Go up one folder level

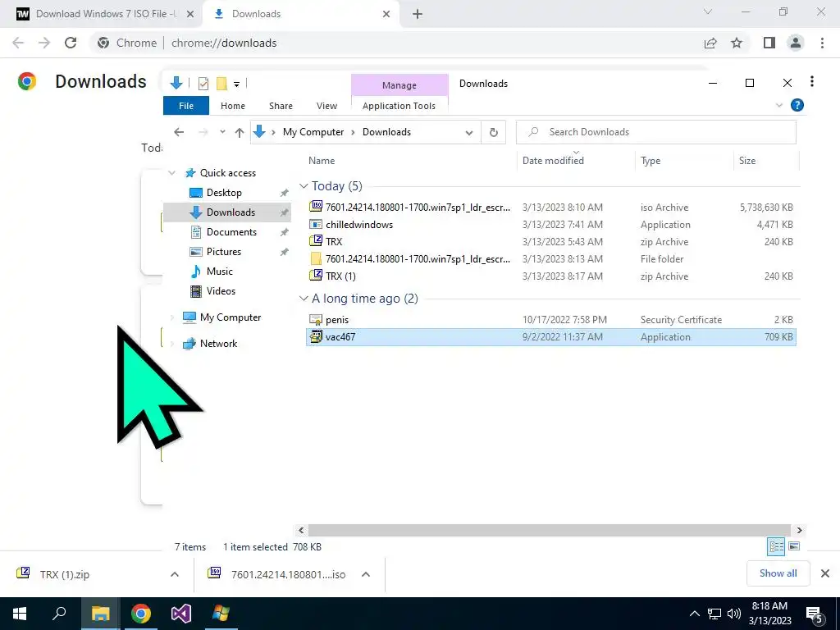[x=240, y=132]
